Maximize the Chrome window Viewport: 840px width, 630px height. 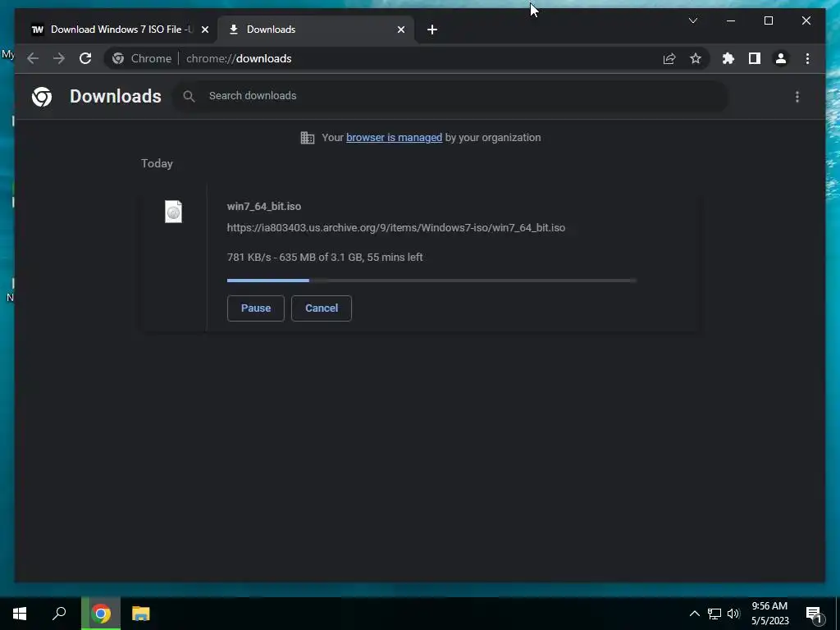(x=768, y=21)
